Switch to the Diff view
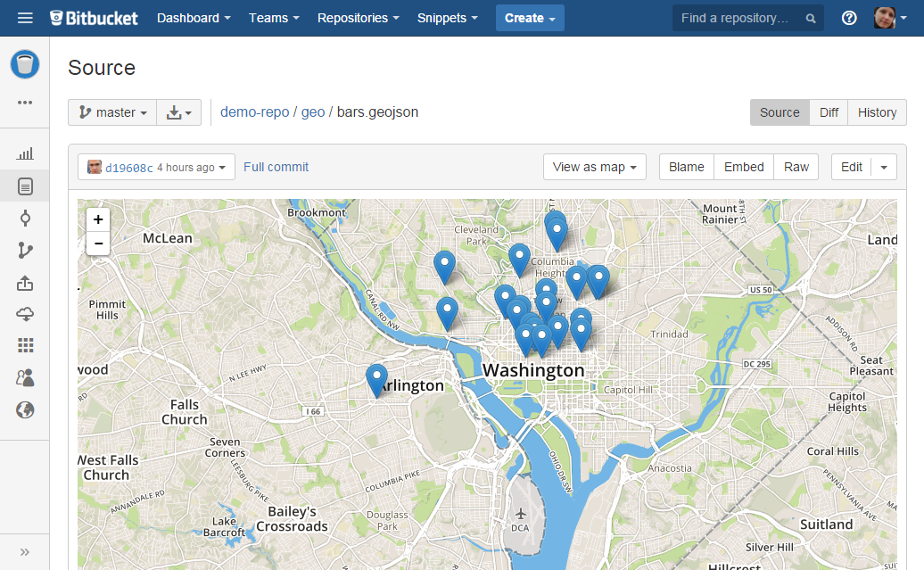 (x=829, y=112)
